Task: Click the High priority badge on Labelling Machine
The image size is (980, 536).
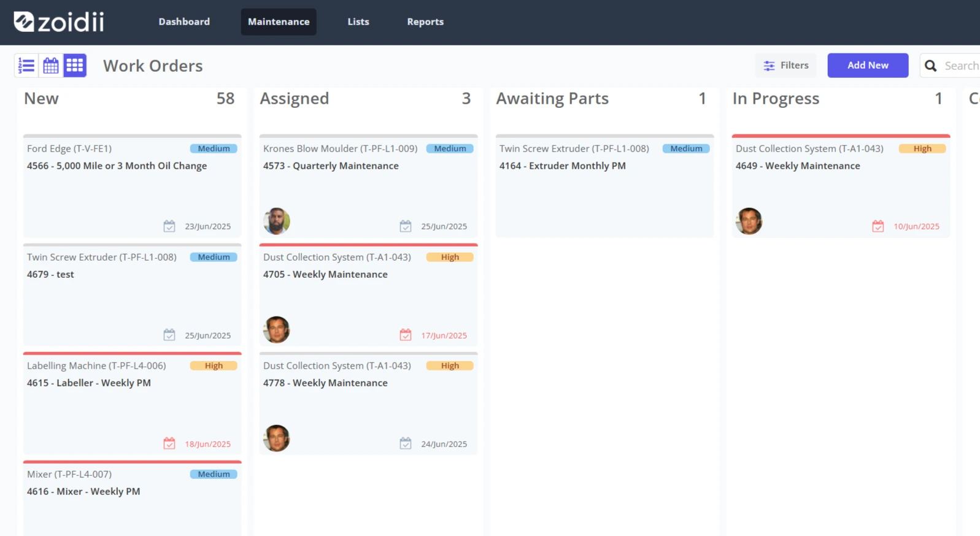Action: pyautogui.click(x=214, y=366)
